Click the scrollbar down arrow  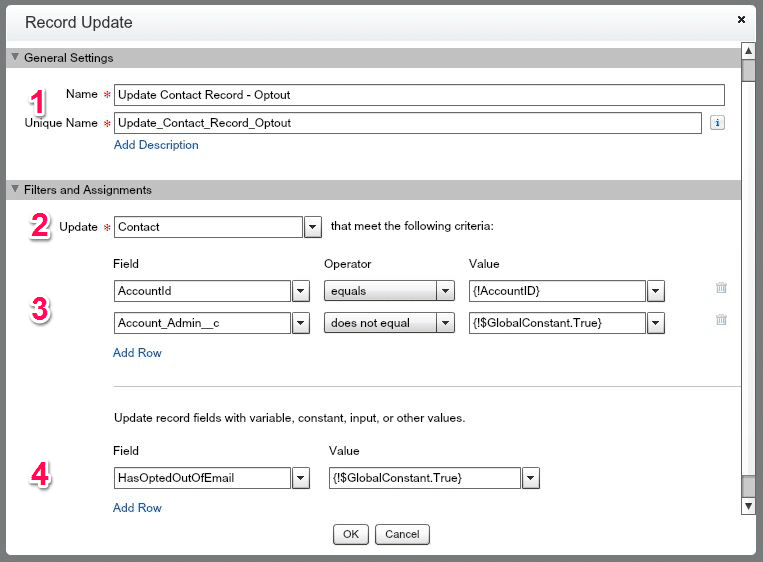[x=748, y=507]
